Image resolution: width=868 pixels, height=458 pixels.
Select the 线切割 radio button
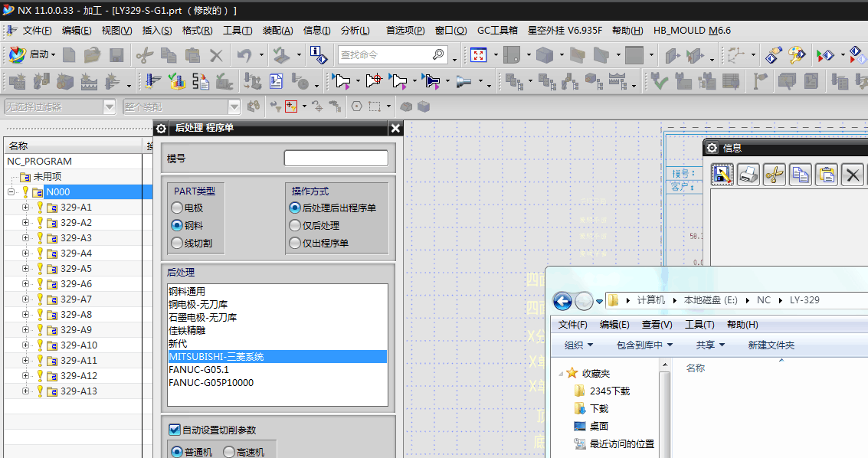pyautogui.click(x=177, y=243)
